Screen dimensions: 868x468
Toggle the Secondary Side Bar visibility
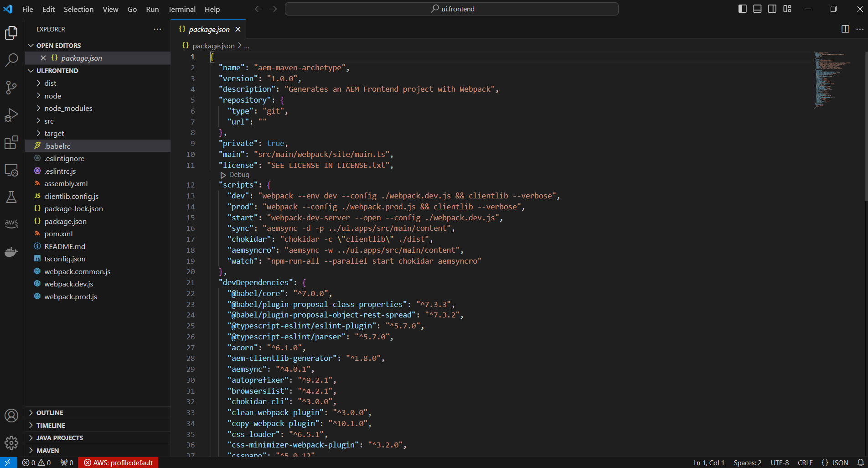point(772,9)
